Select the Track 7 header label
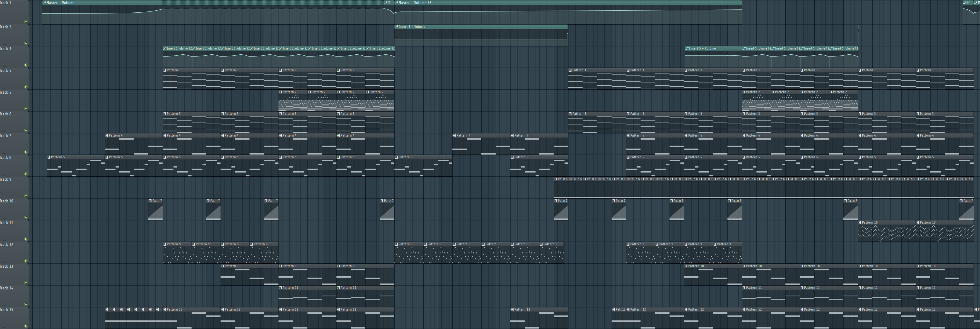 tap(6, 136)
